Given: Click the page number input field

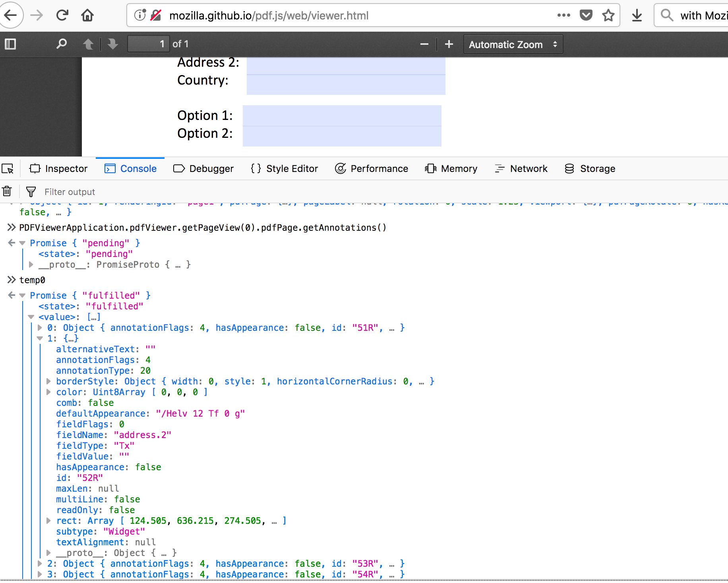Looking at the screenshot, I should coord(148,44).
